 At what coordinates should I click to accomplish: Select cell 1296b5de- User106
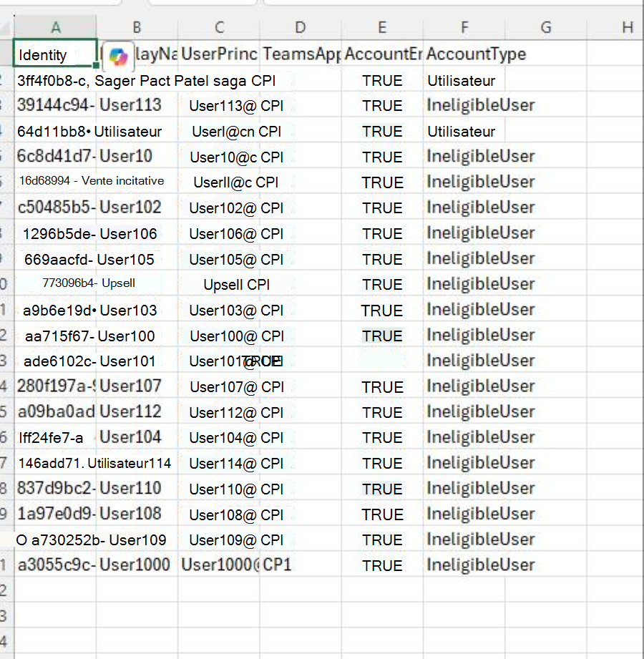click(x=89, y=234)
